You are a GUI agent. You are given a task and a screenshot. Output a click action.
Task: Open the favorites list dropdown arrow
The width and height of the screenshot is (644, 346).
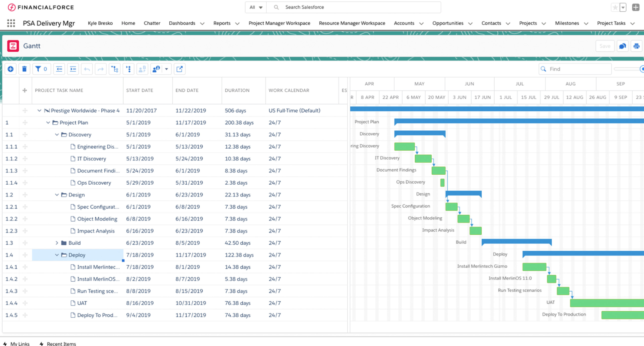click(623, 7)
